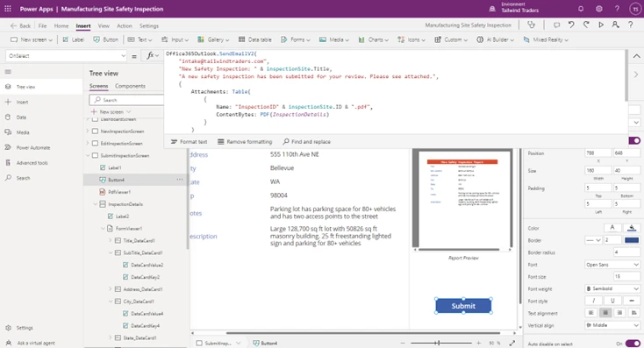Undo the last action
This screenshot has width=644, height=348.
[x=571, y=25]
